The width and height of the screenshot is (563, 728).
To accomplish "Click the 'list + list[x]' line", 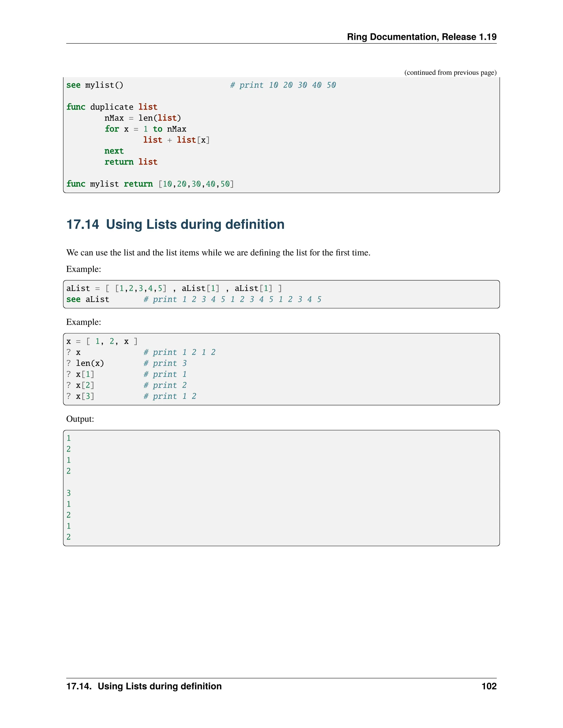I will pyautogui.click(x=176, y=140).
